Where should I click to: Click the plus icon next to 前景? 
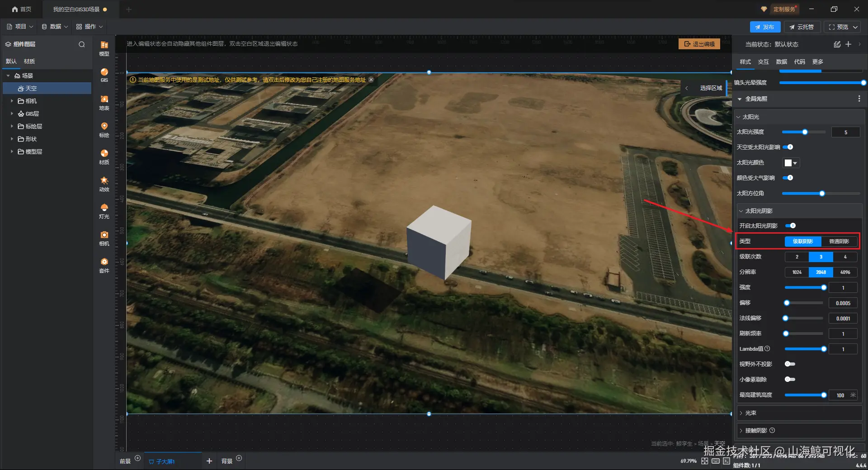138,458
